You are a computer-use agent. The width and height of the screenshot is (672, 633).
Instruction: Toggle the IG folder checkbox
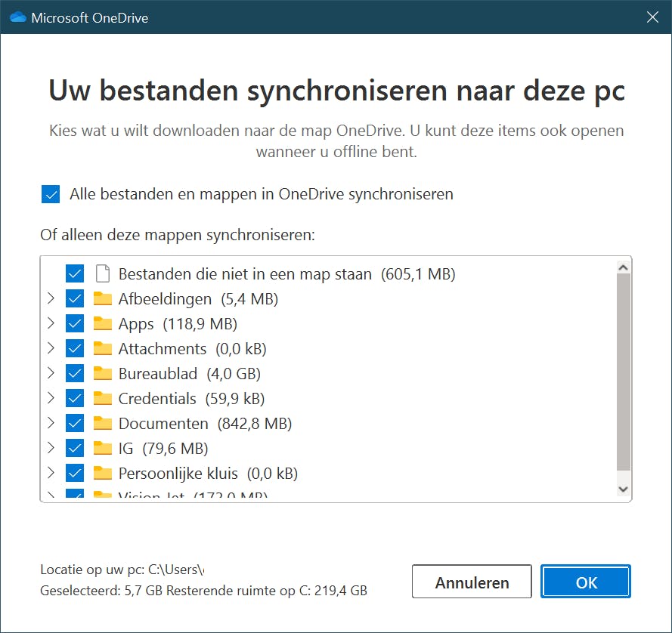click(75, 449)
